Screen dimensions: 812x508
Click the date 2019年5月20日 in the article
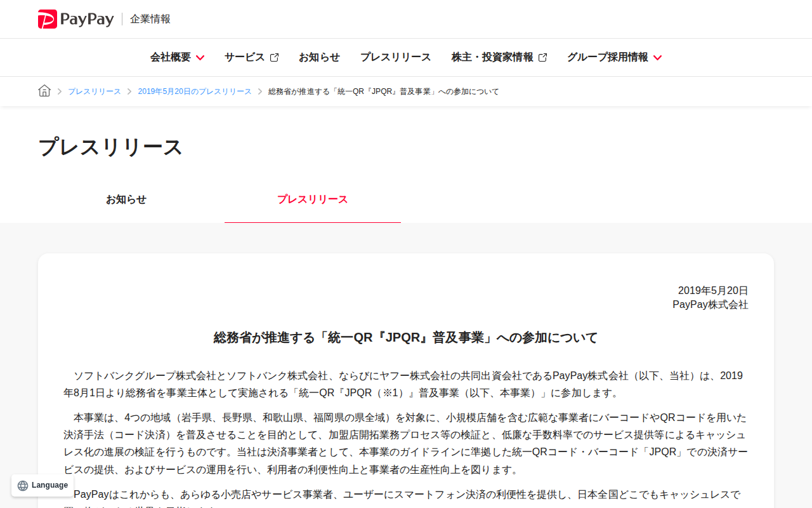(713, 291)
